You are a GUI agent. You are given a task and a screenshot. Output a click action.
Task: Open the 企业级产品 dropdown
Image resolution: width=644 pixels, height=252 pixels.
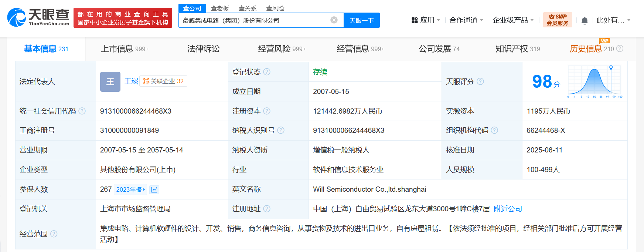point(513,20)
